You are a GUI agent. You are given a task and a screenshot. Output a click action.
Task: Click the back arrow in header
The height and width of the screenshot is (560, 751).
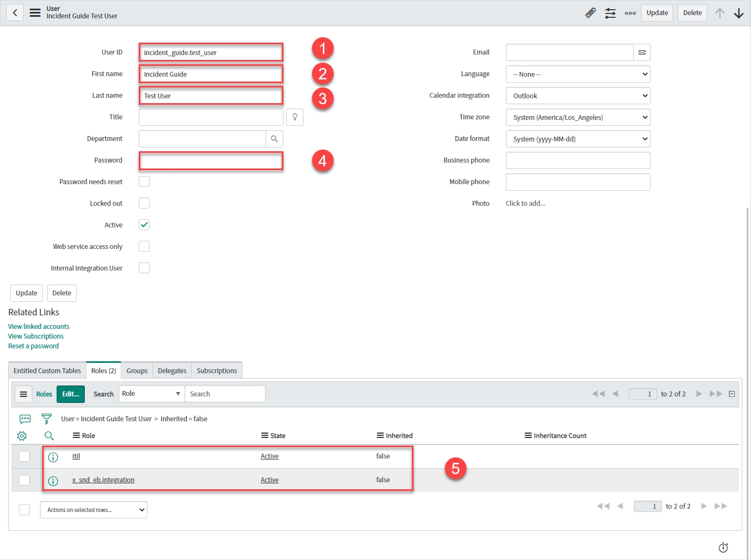point(15,12)
